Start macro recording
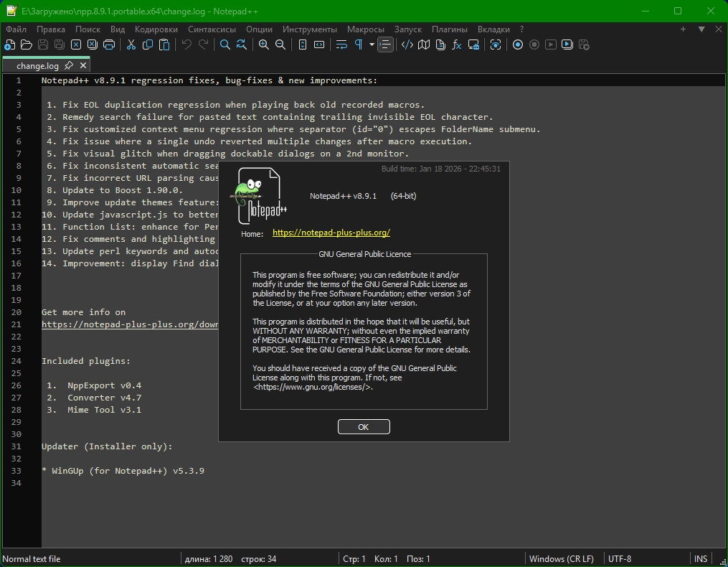Image resolution: width=728 pixels, height=567 pixels. click(518, 44)
